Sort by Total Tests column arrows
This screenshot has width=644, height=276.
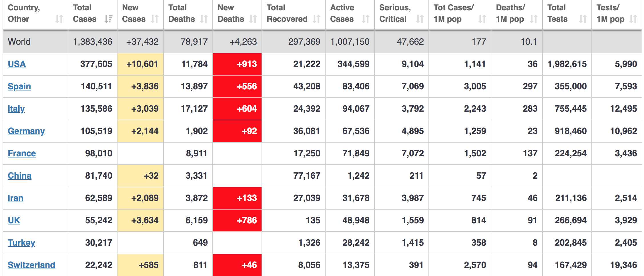[583, 19]
